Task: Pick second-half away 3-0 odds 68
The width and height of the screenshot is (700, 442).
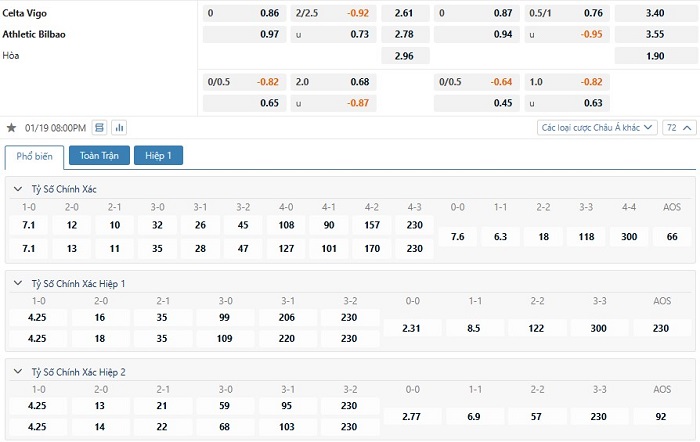Action: click(225, 427)
